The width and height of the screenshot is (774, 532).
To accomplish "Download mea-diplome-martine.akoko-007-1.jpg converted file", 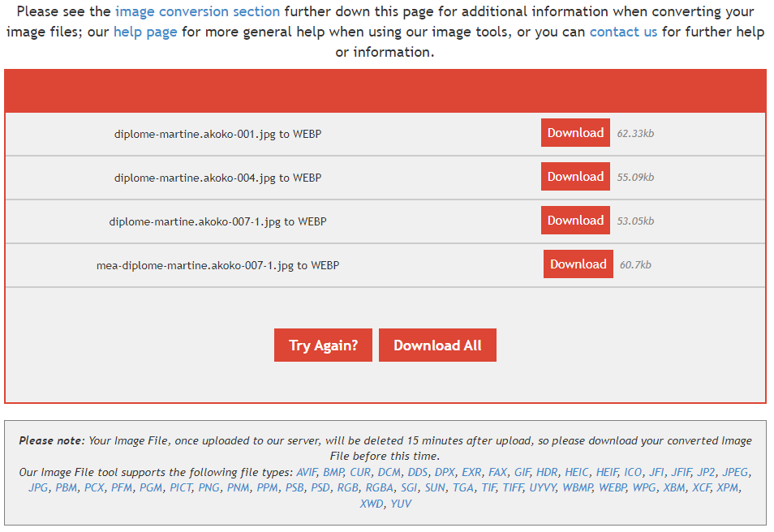I will 578,264.
